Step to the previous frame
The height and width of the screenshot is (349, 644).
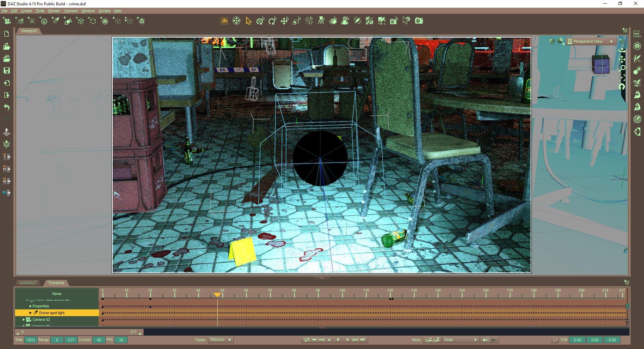[x=330, y=340]
